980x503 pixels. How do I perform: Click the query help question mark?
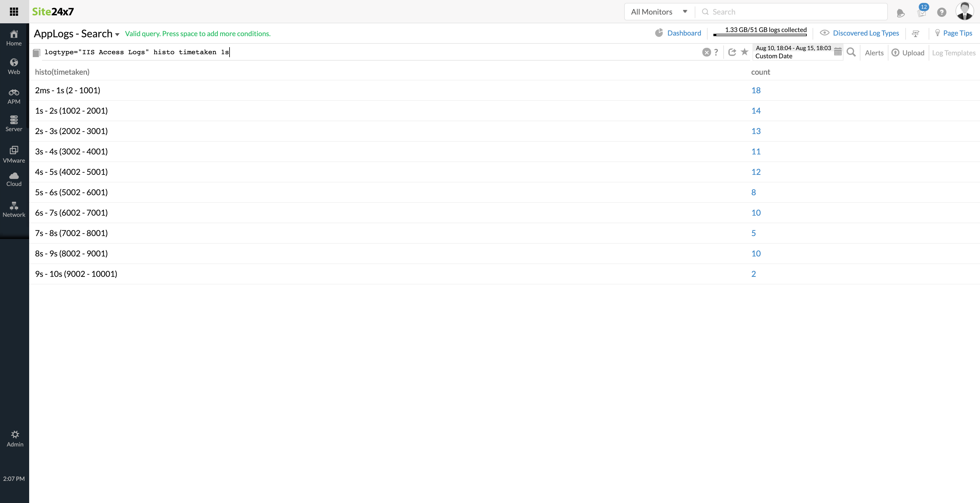click(x=716, y=52)
